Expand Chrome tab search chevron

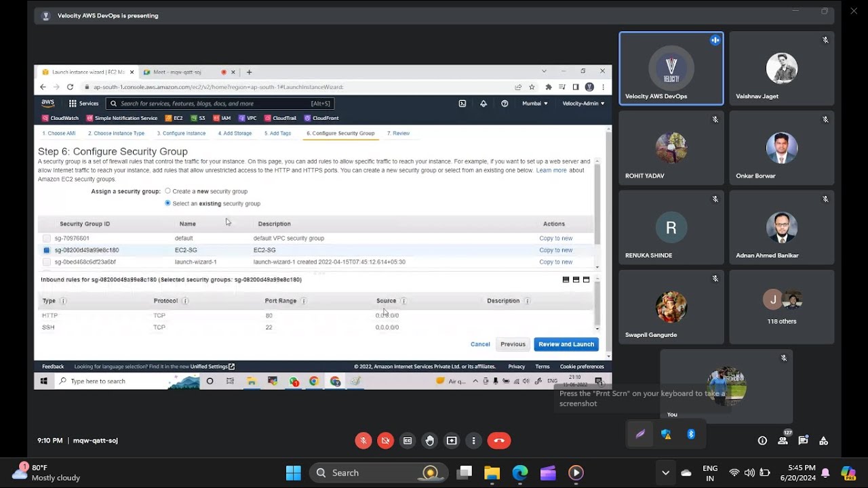(544, 71)
